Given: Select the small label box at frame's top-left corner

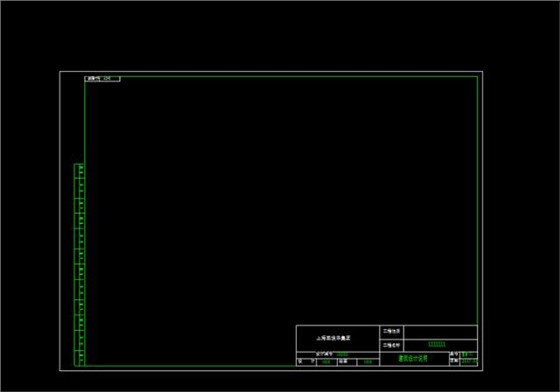Looking at the screenshot, I should pyautogui.click(x=102, y=79).
